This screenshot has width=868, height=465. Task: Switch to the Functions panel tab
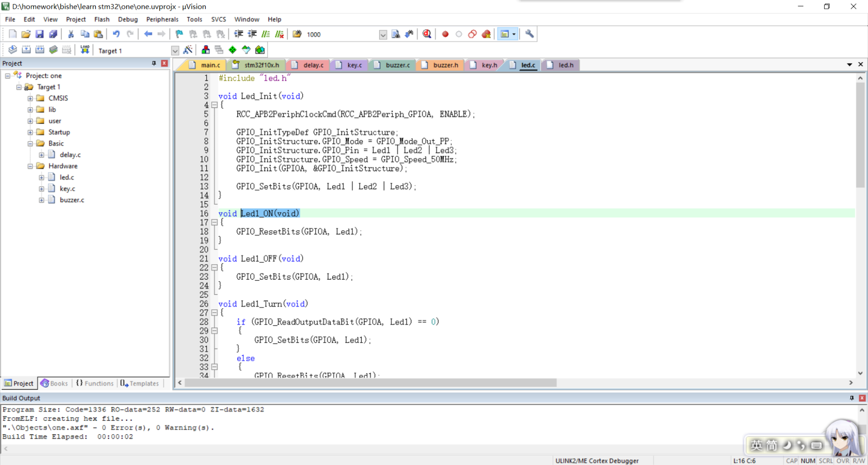(x=94, y=383)
